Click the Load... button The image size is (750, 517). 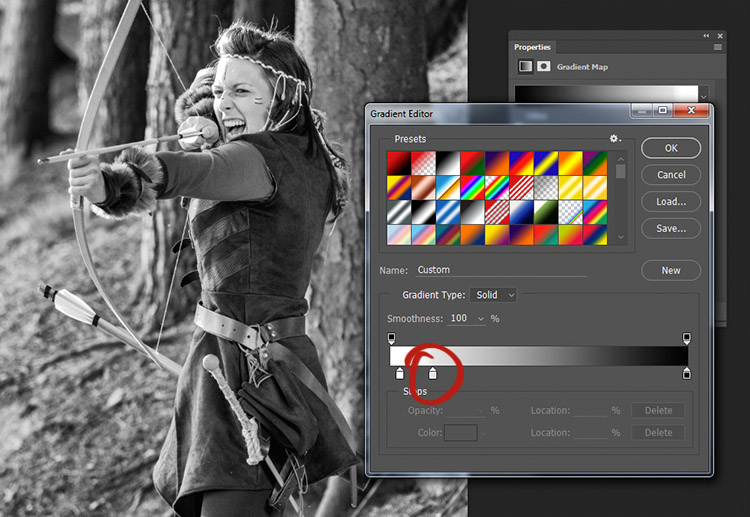pyautogui.click(x=671, y=202)
